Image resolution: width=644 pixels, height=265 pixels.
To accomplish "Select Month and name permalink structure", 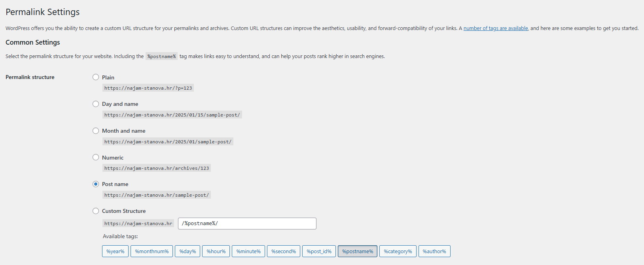I will click(x=96, y=131).
